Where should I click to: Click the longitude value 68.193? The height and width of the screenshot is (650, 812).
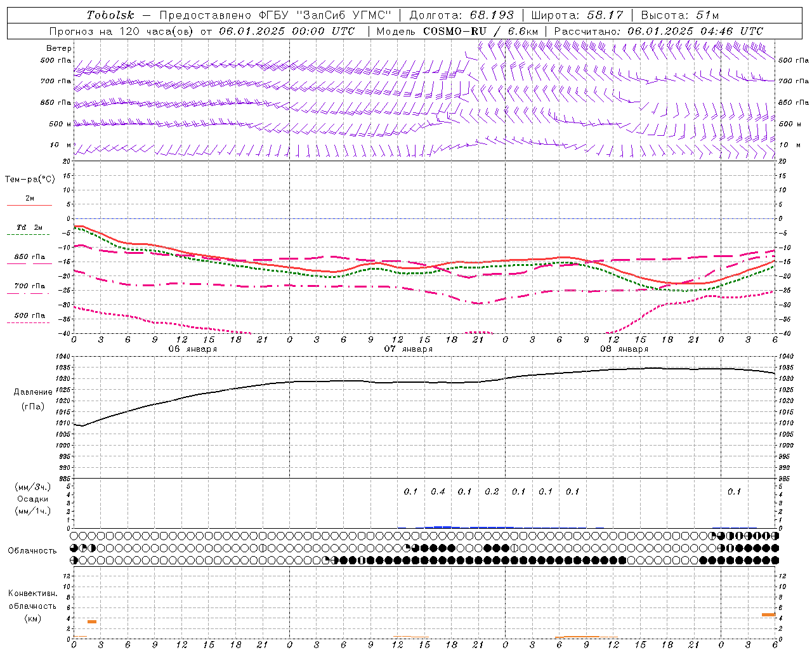(x=492, y=15)
